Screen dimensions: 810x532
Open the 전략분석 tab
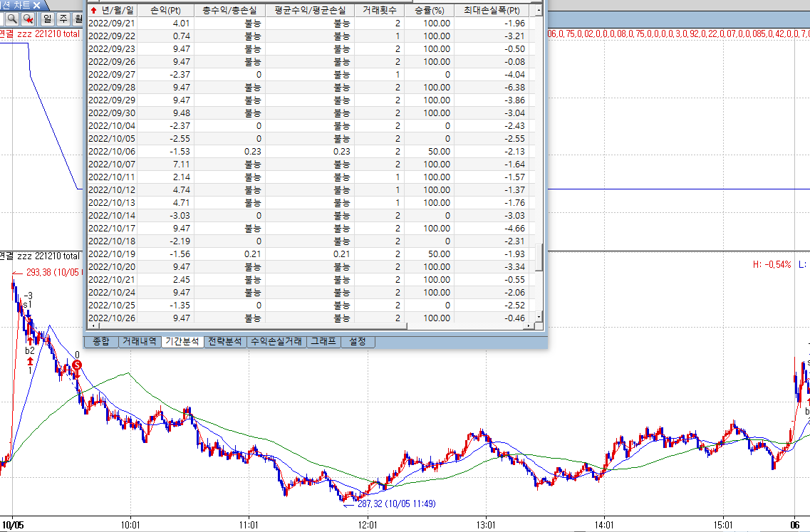(x=224, y=342)
